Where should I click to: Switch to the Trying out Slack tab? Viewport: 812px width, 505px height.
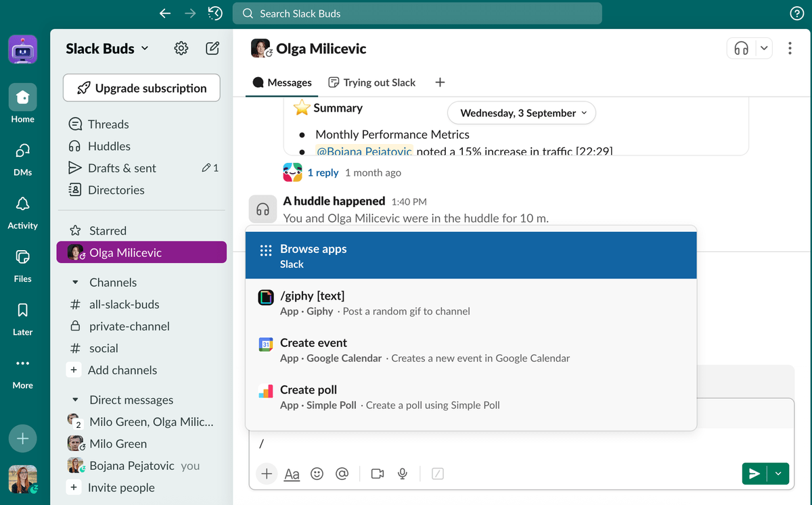coord(371,82)
